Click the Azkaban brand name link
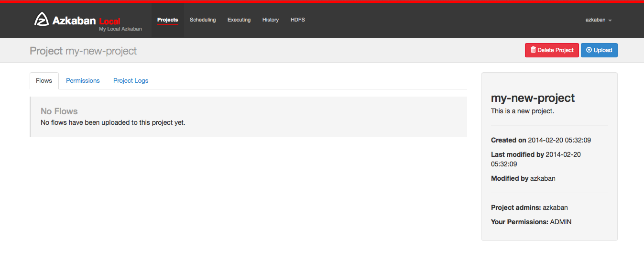The height and width of the screenshot is (273, 644). 74,21
